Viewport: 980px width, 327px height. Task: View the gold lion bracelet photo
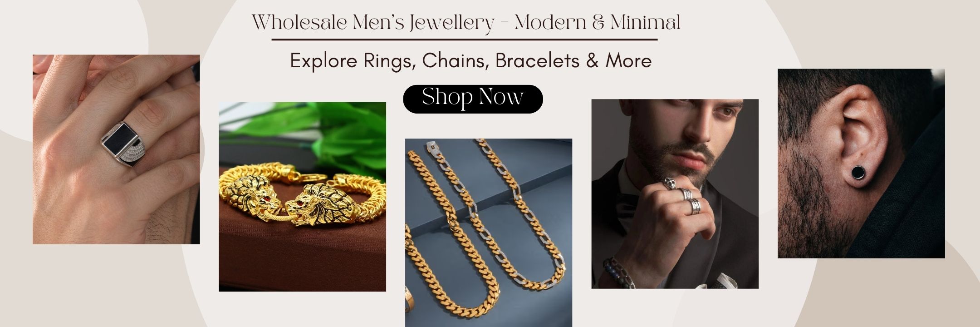pyautogui.click(x=303, y=197)
